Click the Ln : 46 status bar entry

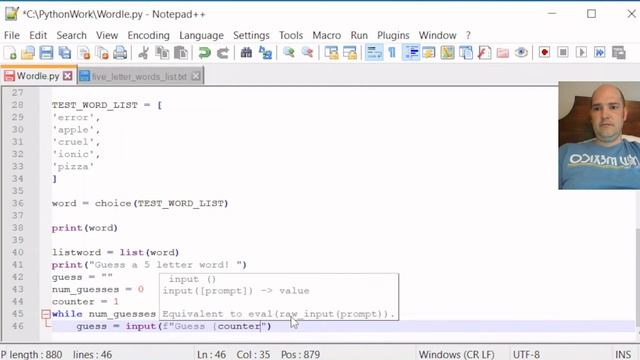(x=211, y=354)
